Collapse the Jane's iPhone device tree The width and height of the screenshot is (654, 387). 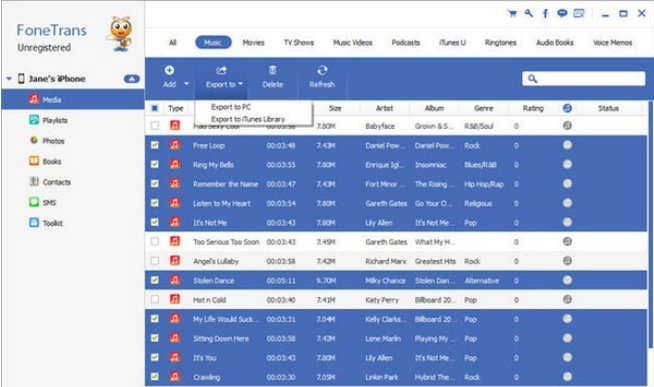tap(9, 78)
